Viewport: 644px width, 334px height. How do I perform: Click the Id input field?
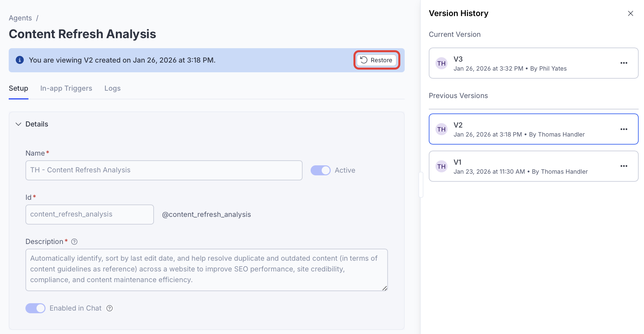[89, 215]
